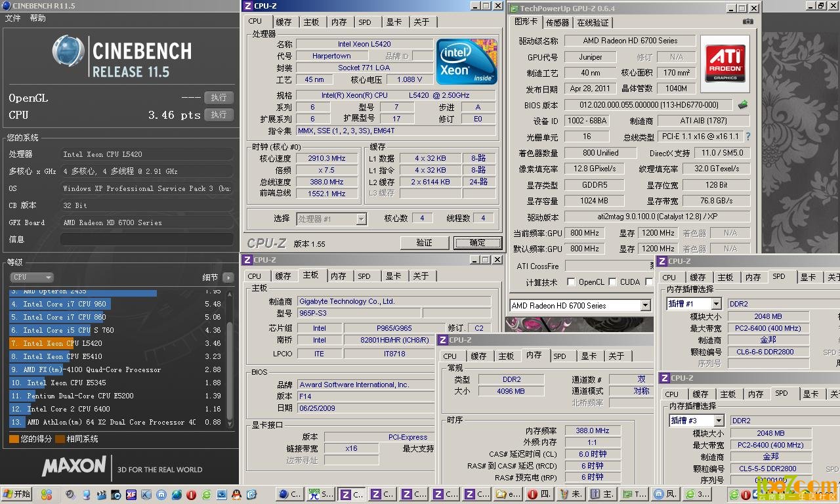Click the ATI Radeon Graphics logo
The width and height of the screenshot is (840, 504).
(x=725, y=62)
